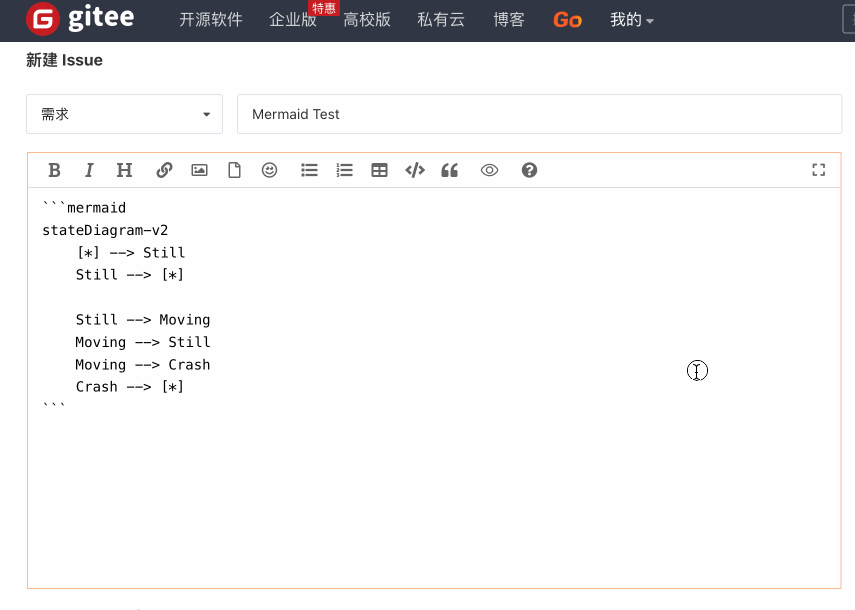Insert an image via the picture icon
855x610 pixels.
click(200, 170)
